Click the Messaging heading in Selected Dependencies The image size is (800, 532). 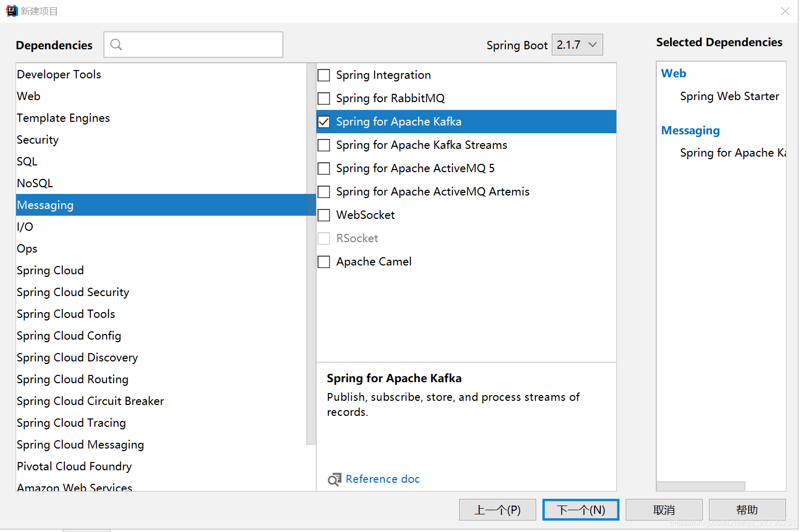pyautogui.click(x=691, y=131)
